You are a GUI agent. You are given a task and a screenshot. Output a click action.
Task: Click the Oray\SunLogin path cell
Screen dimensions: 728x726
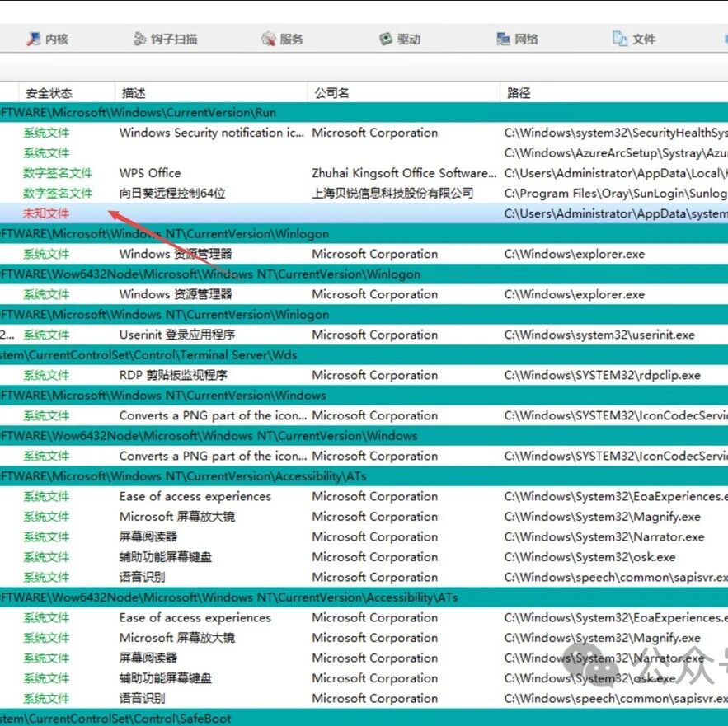click(616, 193)
